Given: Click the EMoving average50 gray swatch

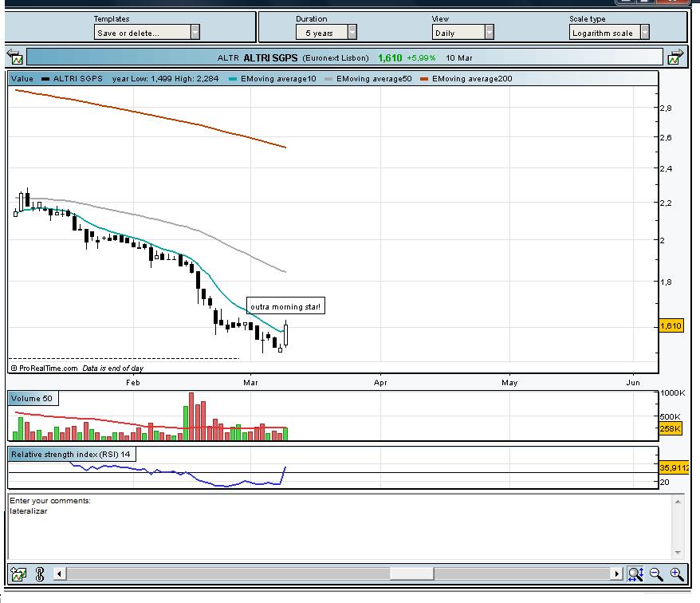Looking at the screenshot, I should point(328,79).
